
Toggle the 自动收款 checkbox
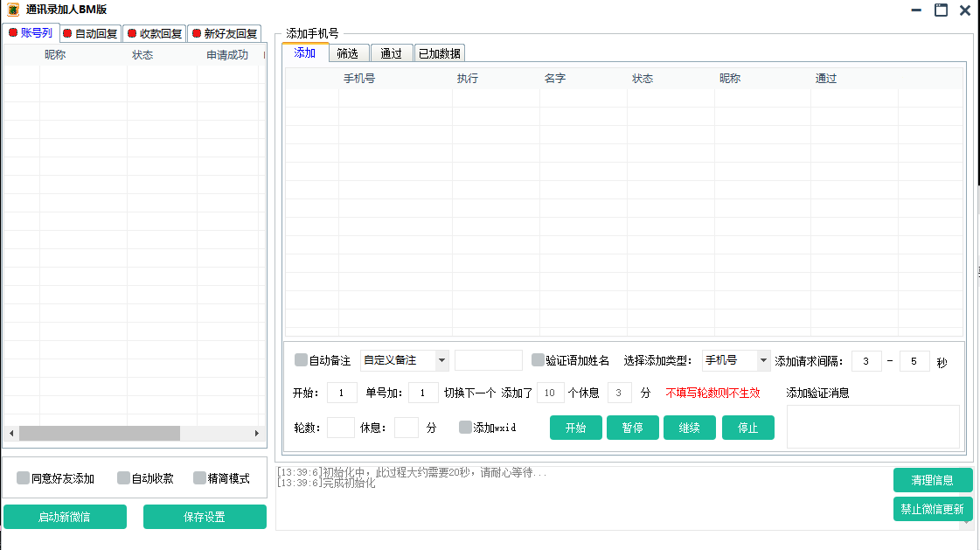pos(124,478)
